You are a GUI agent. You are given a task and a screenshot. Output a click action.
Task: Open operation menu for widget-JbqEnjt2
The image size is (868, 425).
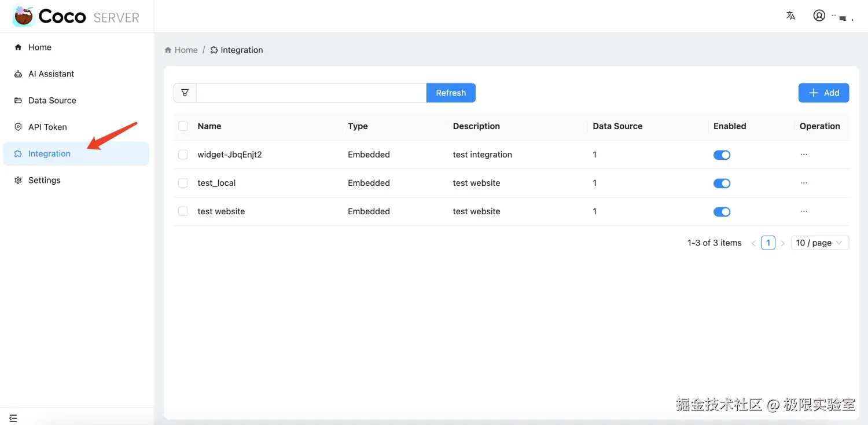tap(804, 155)
